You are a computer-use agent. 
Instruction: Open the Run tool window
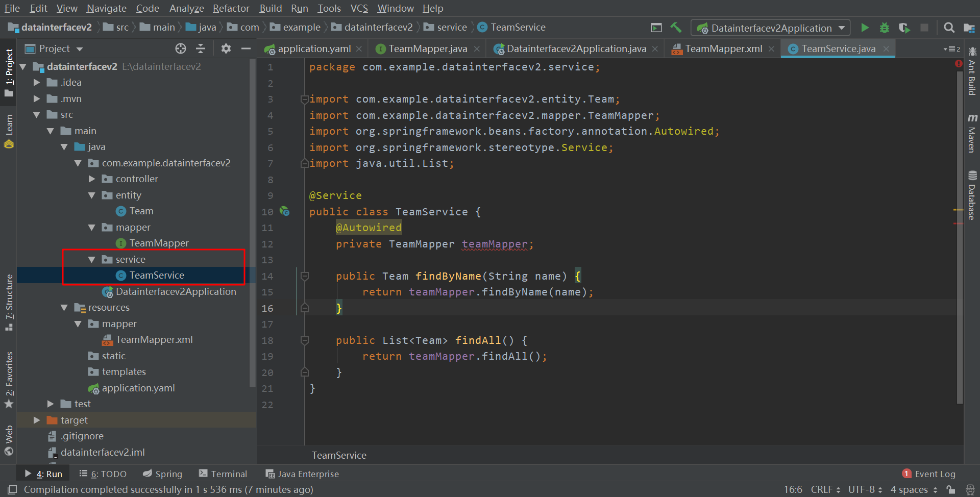44,474
